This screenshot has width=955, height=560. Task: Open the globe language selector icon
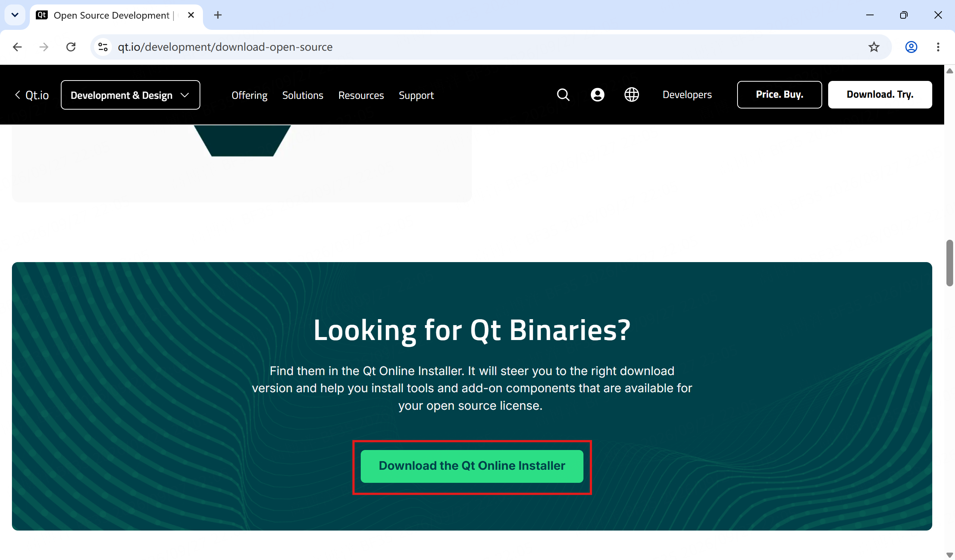pyautogui.click(x=631, y=95)
